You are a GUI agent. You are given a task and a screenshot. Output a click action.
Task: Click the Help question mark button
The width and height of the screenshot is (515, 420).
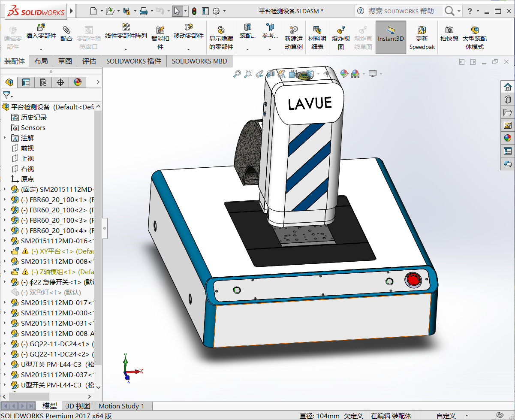click(470, 11)
